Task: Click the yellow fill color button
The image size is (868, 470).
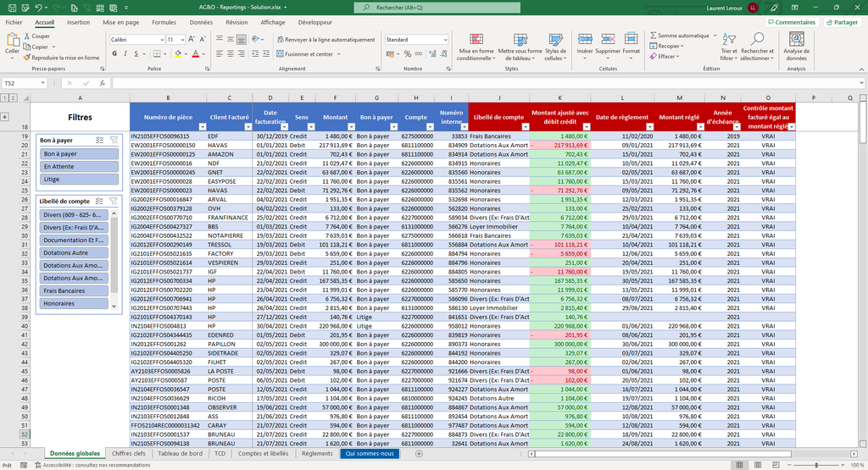Action: pos(179,53)
